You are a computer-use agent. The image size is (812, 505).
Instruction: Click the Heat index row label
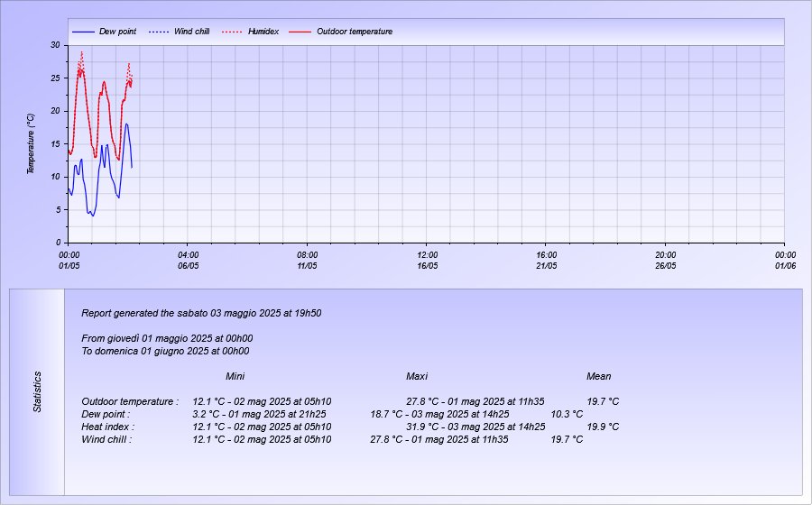(x=107, y=427)
